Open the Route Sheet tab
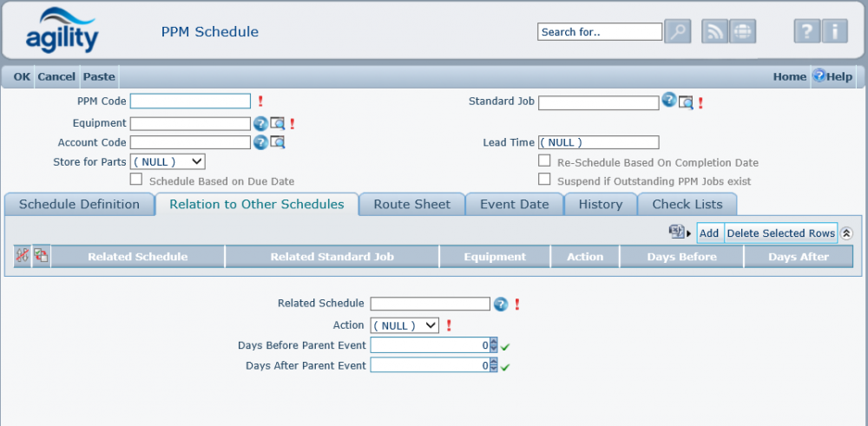The width and height of the screenshot is (868, 426). tap(412, 205)
